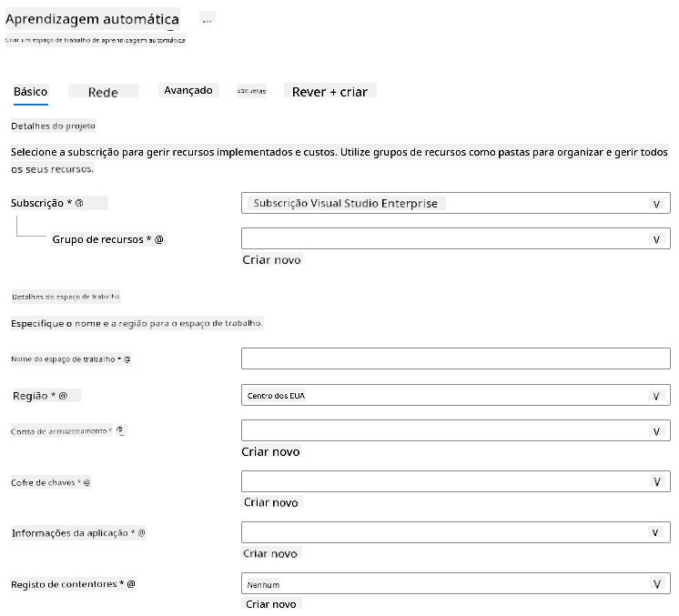Screen dimensions: 679x616
Task: Open the Registo de contentores dropdown showing Nenhum
Action: coord(456,583)
